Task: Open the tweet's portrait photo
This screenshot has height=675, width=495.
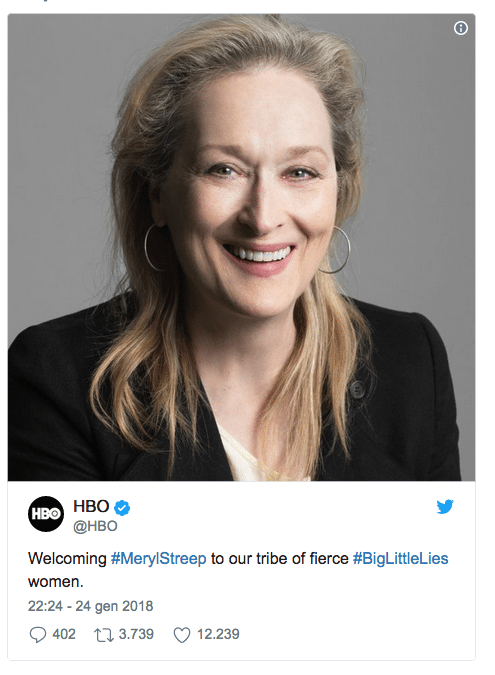Action: pos(241,248)
